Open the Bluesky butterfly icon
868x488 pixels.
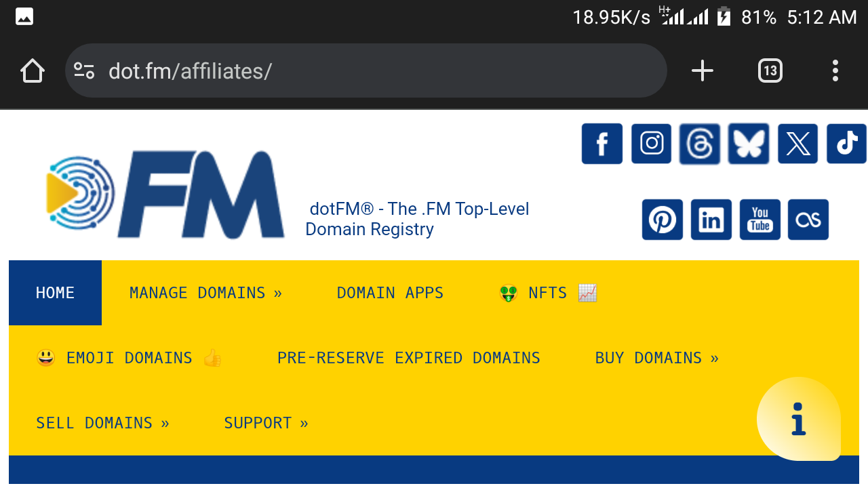[x=749, y=144]
